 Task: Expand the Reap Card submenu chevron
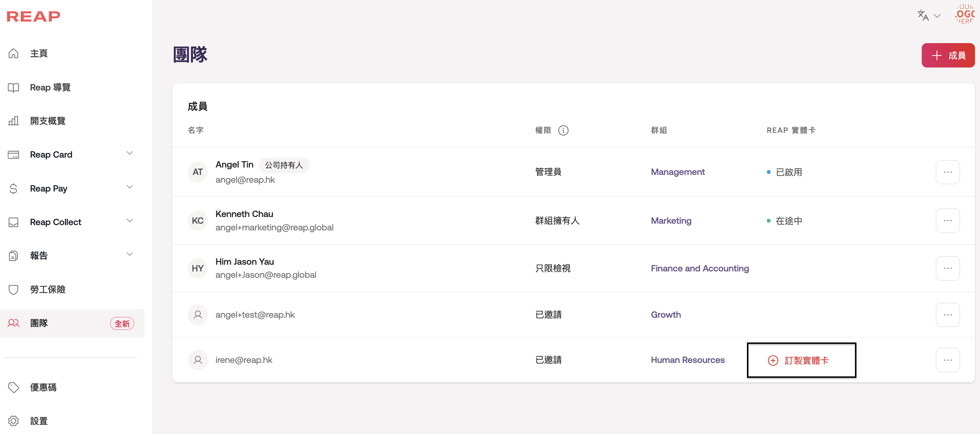(x=129, y=153)
